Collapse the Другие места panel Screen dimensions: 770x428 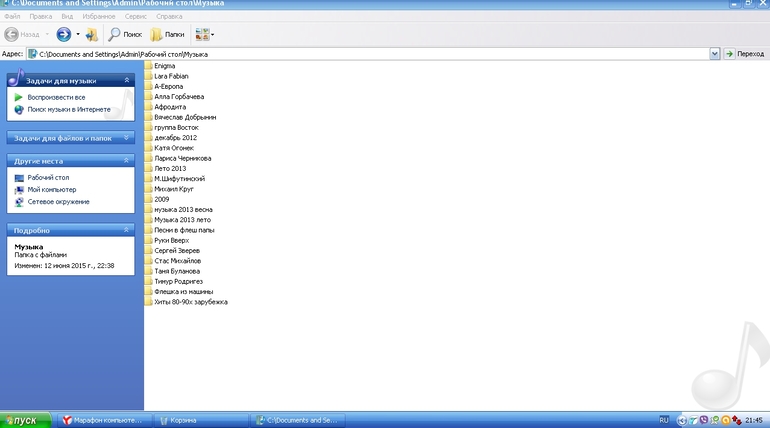tap(126, 160)
